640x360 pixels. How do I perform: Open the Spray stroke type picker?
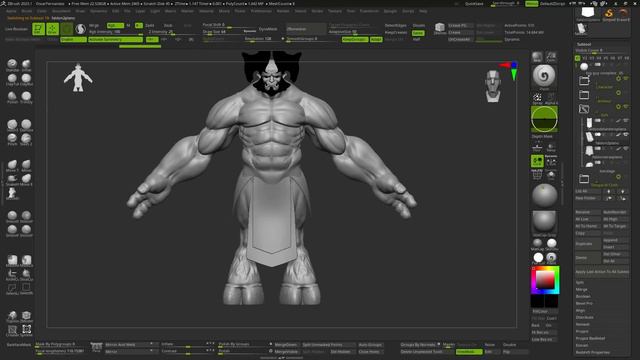pyautogui.click(x=537, y=98)
